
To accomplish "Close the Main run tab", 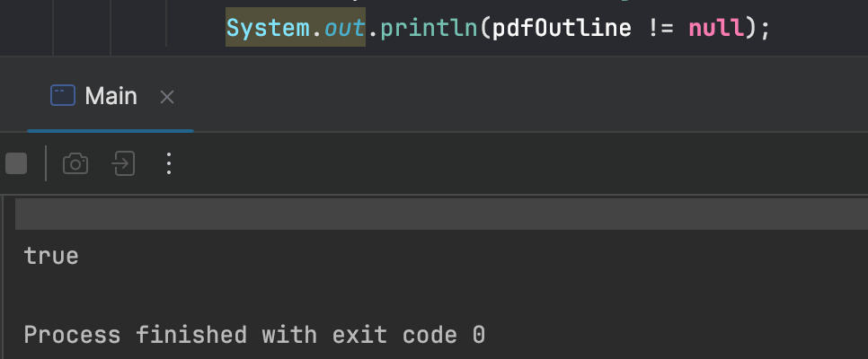I will pos(166,97).
